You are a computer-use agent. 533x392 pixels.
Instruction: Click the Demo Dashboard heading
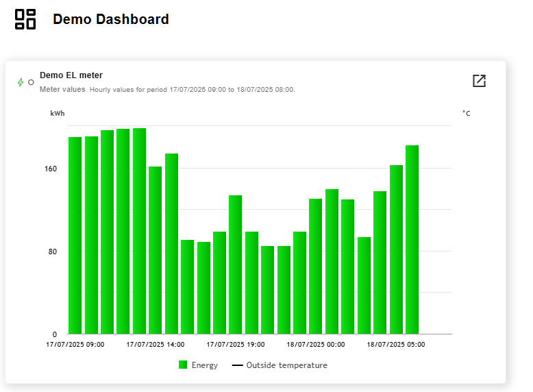(x=111, y=19)
